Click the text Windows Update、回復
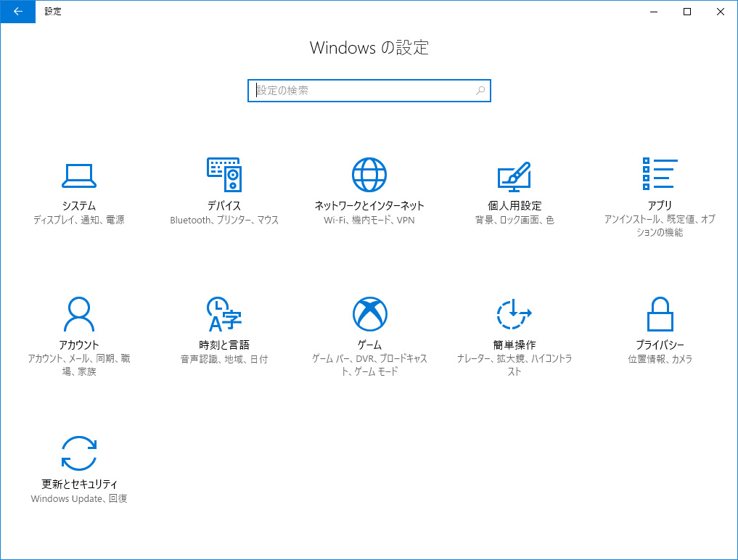Viewport: 738px width, 560px height. [79, 498]
